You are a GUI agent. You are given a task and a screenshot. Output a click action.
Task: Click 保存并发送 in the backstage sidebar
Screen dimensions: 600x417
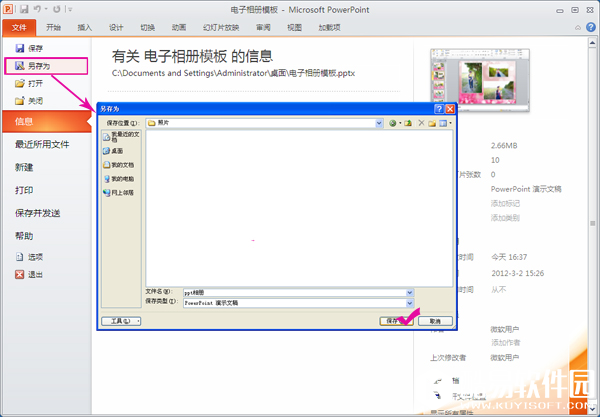[x=37, y=213]
